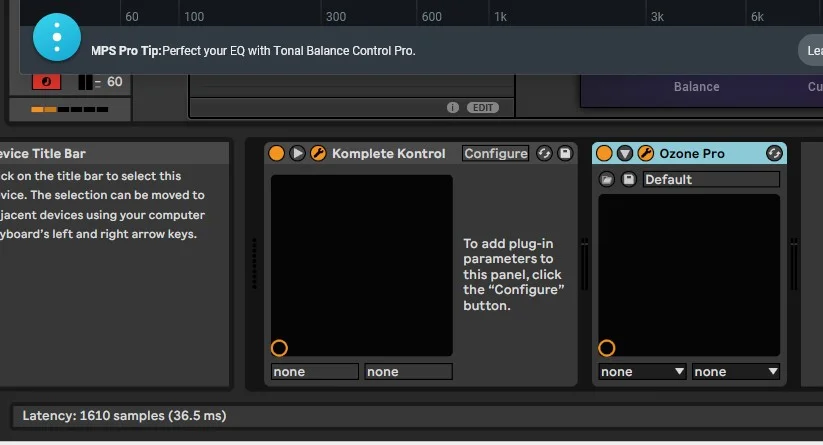Toggle Komplete Kontrol device activator on/off
This screenshot has height=445, width=823.
(277, 153)
